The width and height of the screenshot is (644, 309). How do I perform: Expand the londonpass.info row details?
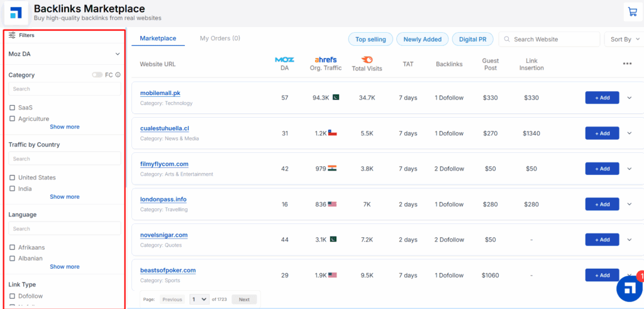pos(629,205)
